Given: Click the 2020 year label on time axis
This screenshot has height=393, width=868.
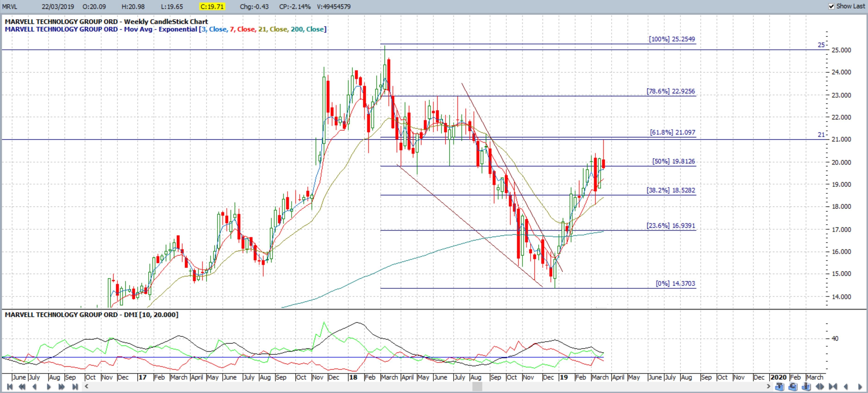Looking at the screenshot, I should (x=778, y=377).
